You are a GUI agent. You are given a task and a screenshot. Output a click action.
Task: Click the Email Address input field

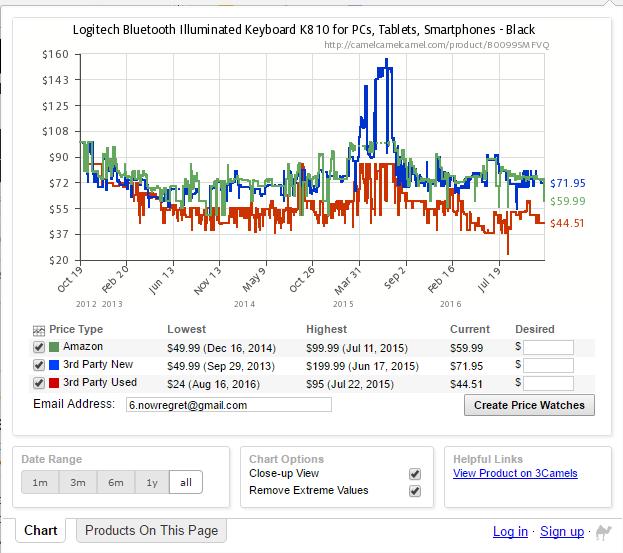click(228, 405)
